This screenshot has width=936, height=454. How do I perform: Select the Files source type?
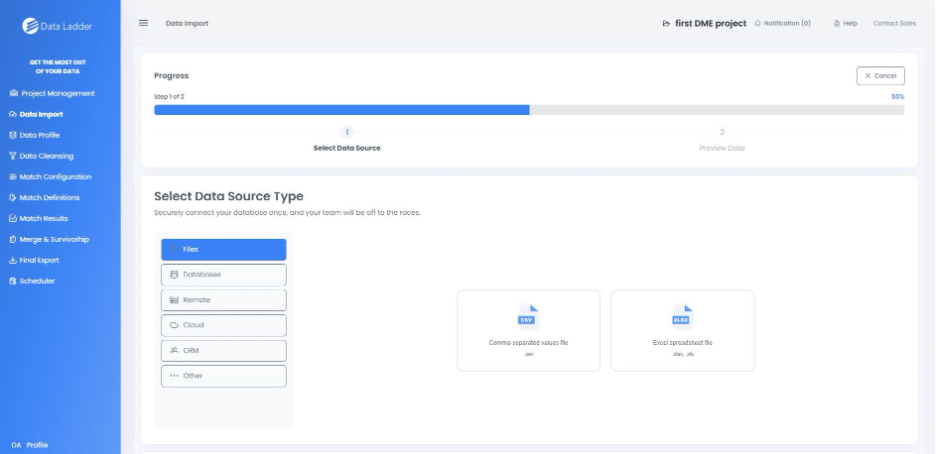tap(224, 249)
